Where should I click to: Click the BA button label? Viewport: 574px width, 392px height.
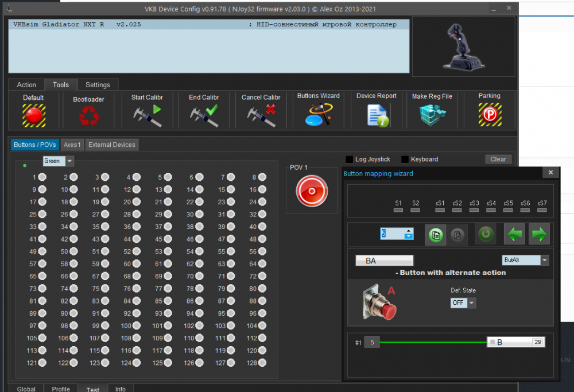(384, 261)
